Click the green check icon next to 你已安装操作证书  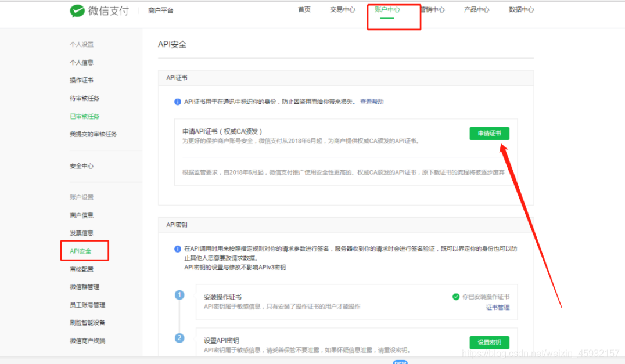pos(456,297)
